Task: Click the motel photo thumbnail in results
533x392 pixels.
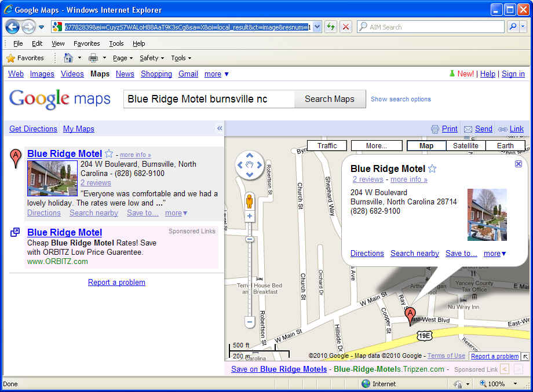Action: 52,178
